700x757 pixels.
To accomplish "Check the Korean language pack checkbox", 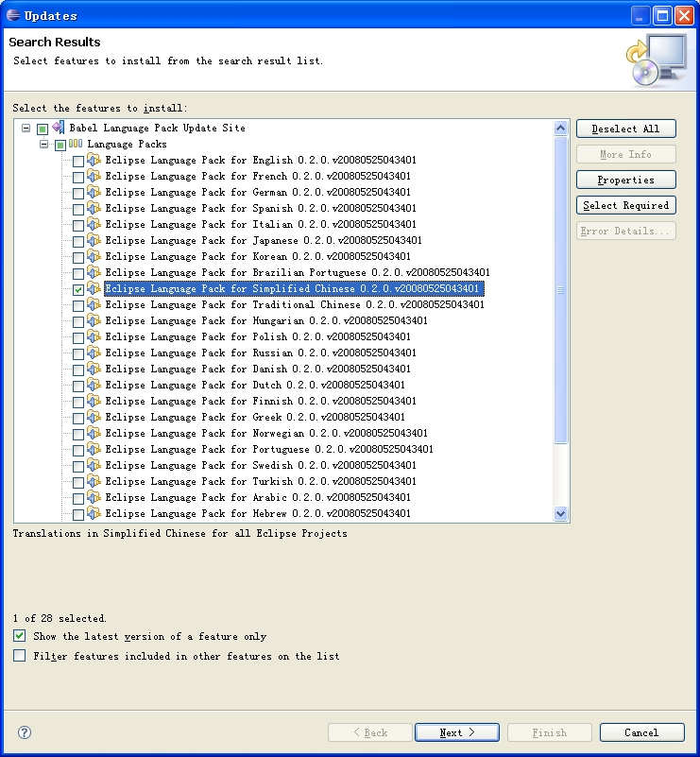I will (78, 258).
